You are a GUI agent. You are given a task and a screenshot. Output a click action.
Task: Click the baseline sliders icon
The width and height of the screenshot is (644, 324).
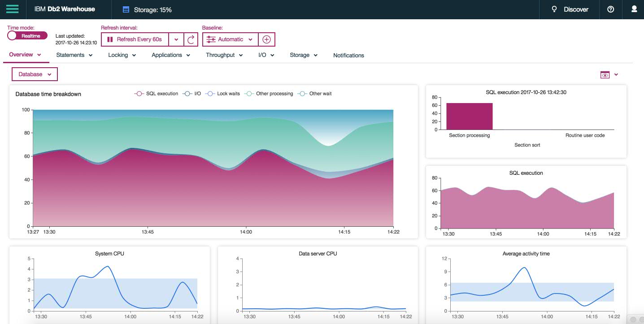(211, 39)
